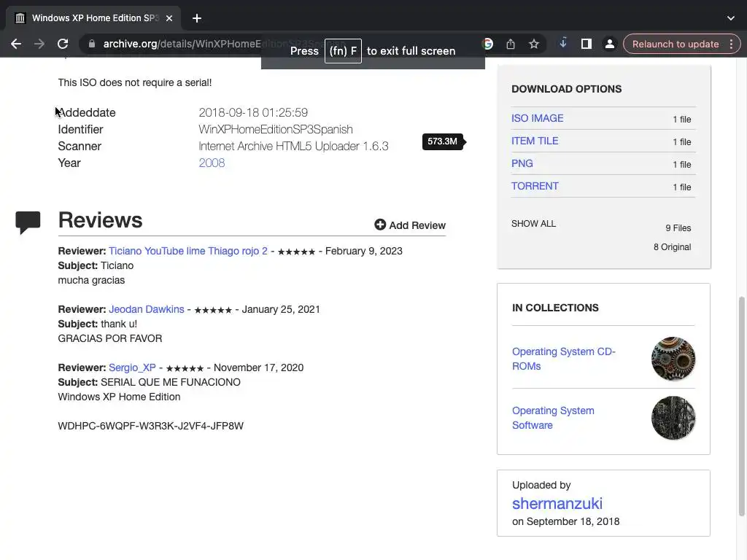This screenshot has height=560, width=747.
Task: Open the user profile icon
Action: [609, 44]
